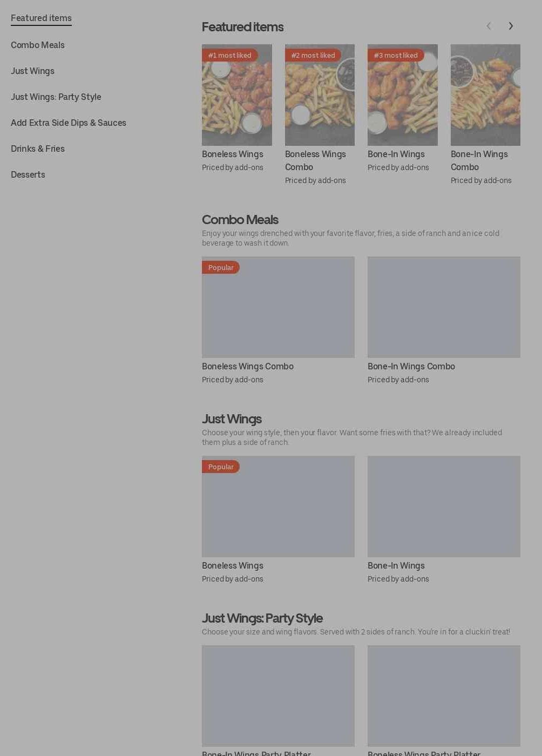Select Desserts in the sidebar

point(28,175)
